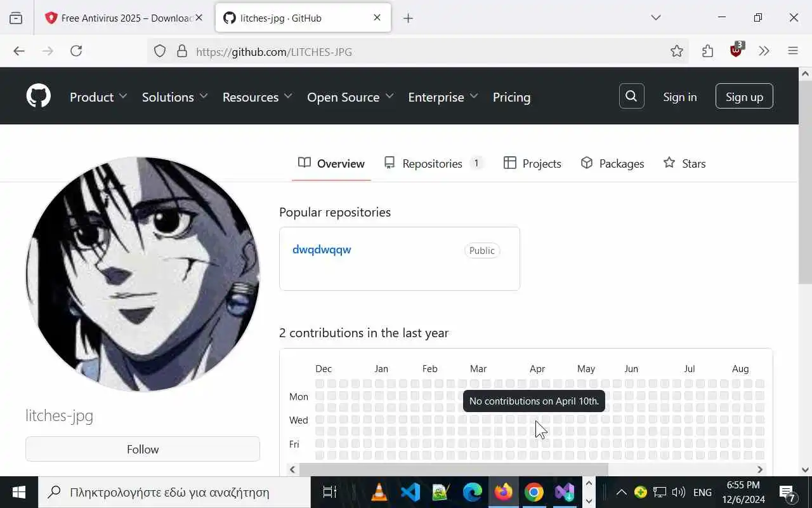Image resolution: width=812 pixels, height=508 pixels.
Task: Open Google Chrome from taskbar
Action: (534, 492)
